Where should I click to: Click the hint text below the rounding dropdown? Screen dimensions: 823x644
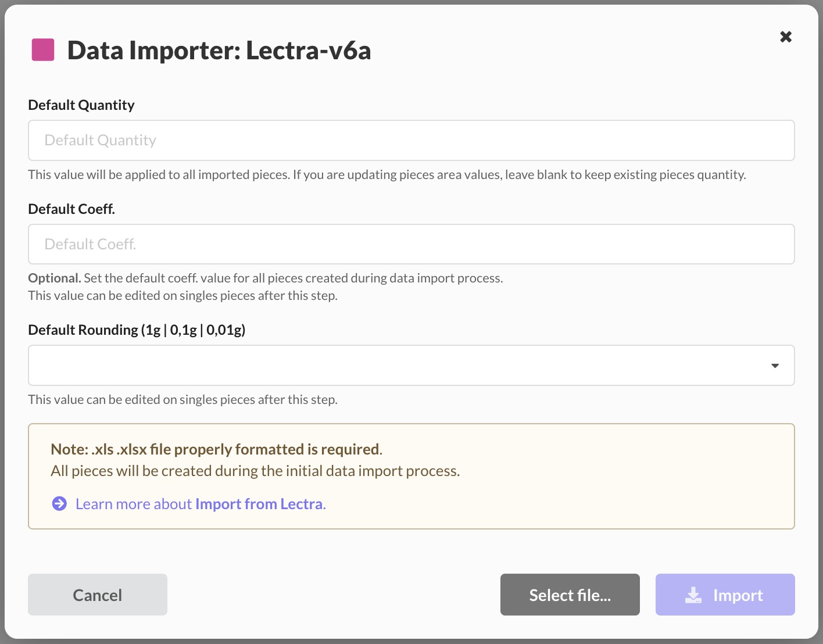183,400
